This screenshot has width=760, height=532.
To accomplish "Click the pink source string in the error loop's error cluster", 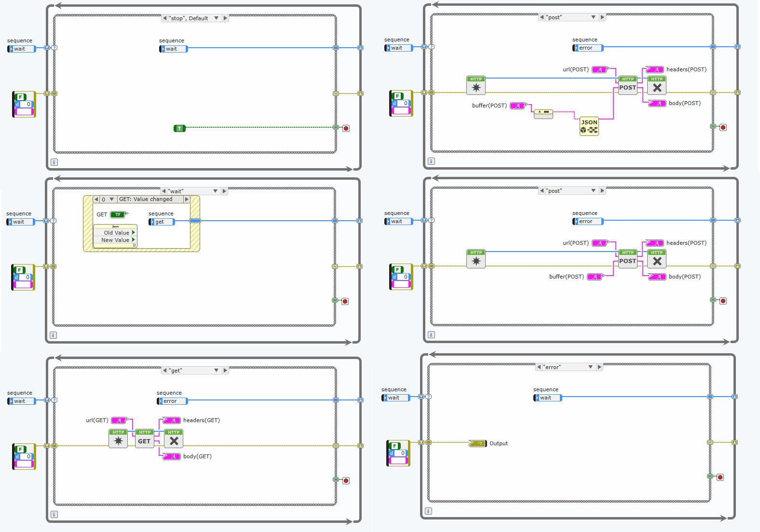I will point(398,460).
